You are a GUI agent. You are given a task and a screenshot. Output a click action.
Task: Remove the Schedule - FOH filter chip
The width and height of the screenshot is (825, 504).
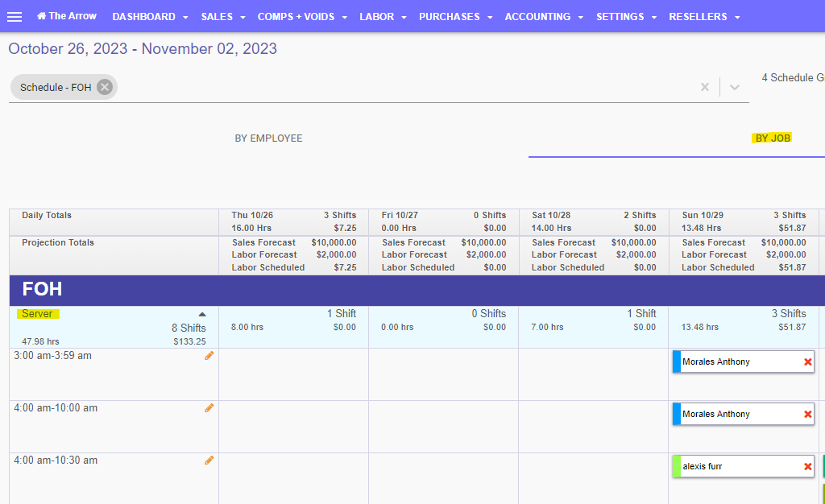pos(104,87)
